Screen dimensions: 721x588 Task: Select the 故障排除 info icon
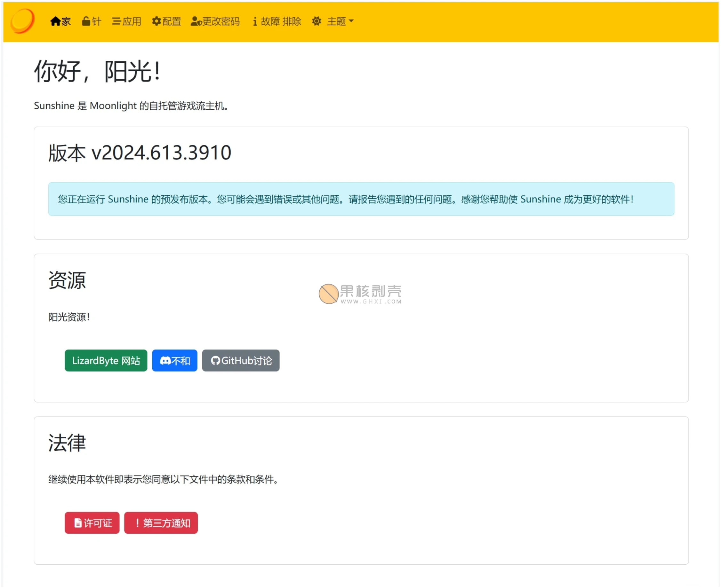(x=255, y=21)
